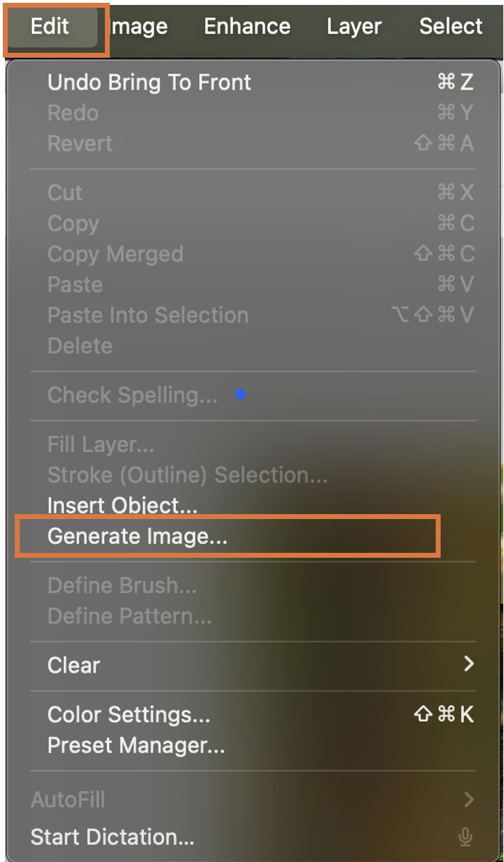504x862 pixels.
Task: Click Define Brush menu entry
Action: 122,585
